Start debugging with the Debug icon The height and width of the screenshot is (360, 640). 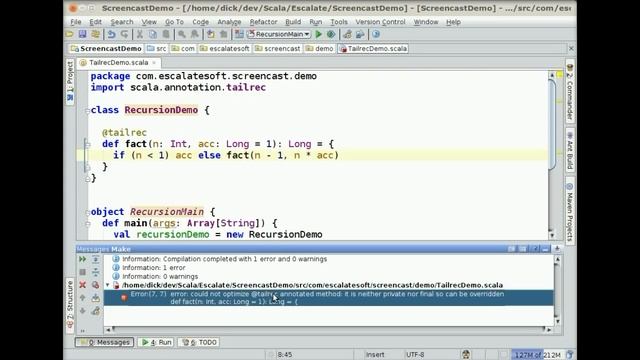[331, 34]
